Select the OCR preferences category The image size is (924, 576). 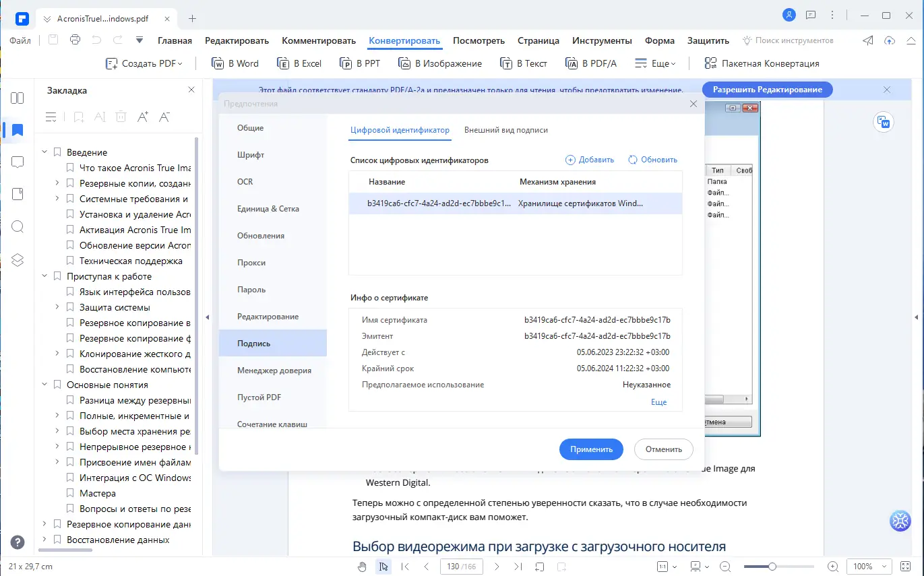pyautogui.click(x=273, y=182)
